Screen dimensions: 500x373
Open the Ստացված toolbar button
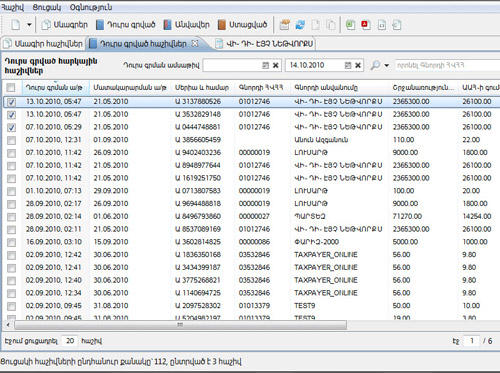coord(242,25)
